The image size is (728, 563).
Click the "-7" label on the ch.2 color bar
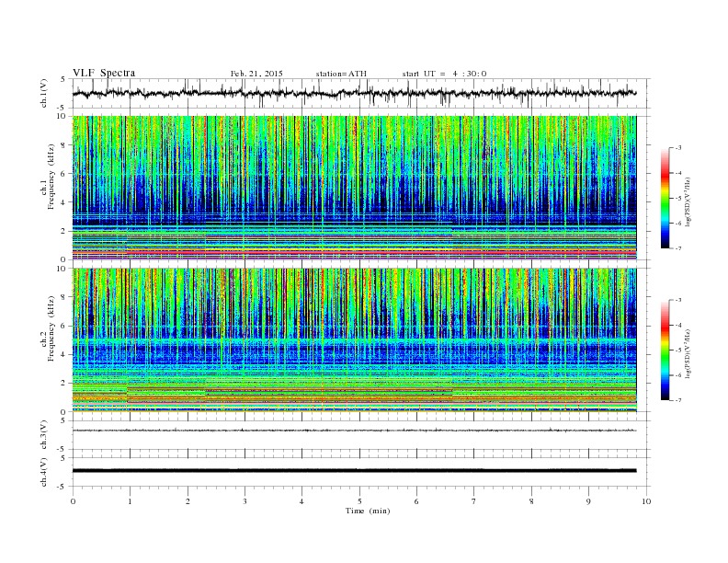click(x=677, y=400)
